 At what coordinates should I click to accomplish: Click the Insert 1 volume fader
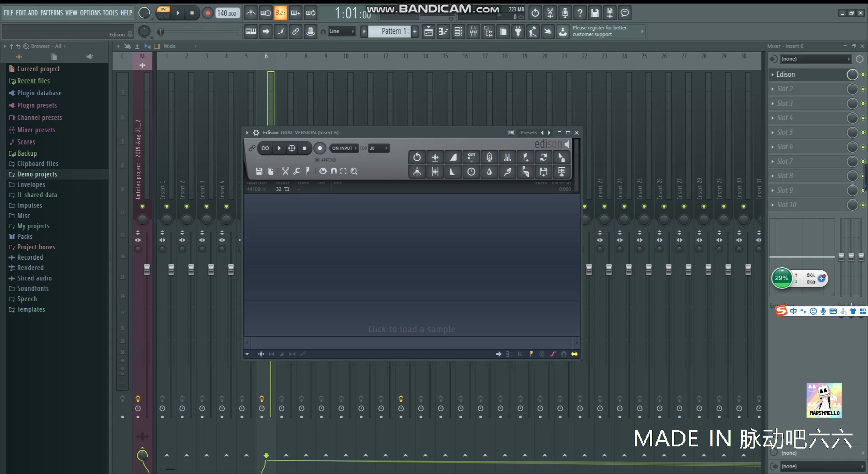coord(171,269)
